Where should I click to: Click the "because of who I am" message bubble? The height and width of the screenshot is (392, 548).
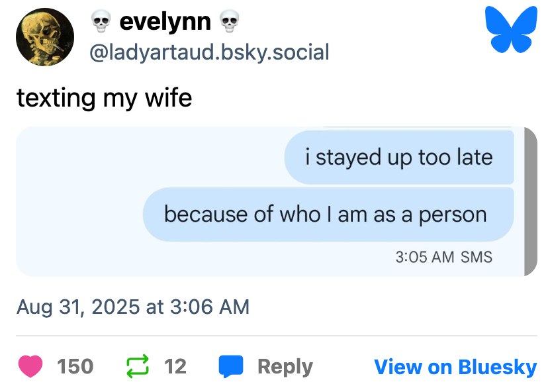click(x=328, y=215)
